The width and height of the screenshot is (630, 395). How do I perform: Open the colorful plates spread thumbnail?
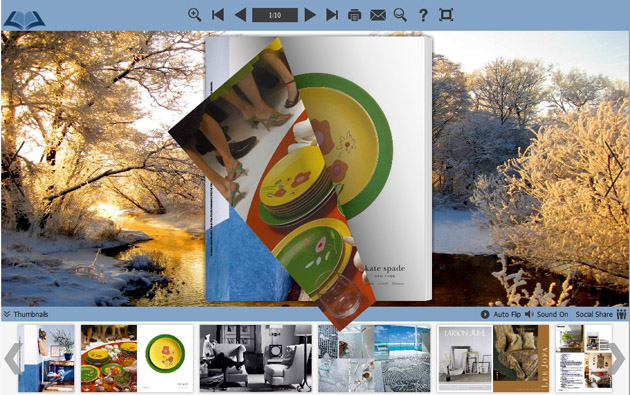[x=137, y=358]
